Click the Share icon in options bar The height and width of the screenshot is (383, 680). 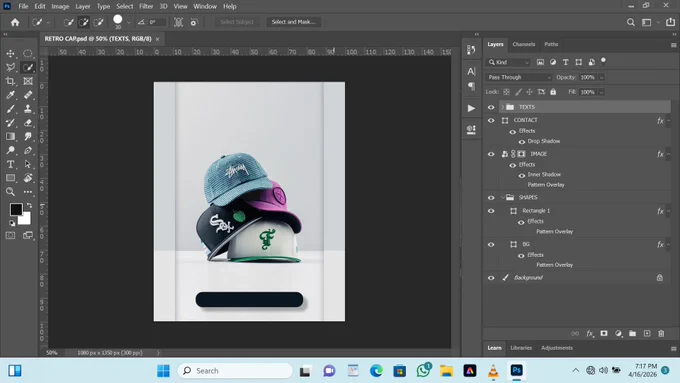670,22
